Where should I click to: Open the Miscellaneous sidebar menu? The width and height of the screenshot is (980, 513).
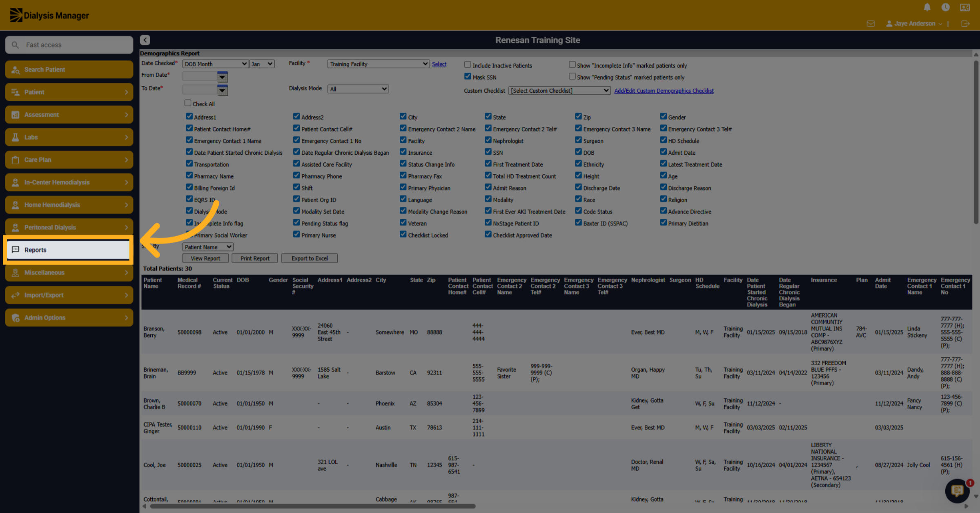click(x=69, y=273)
